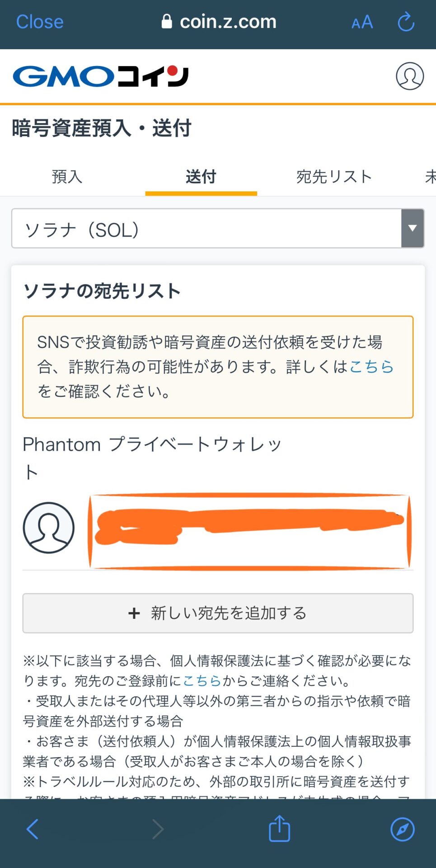The width and height of the screenshot is (436, 868).
Task: Open the AA text size controls
Action: [x=361, y=22]
